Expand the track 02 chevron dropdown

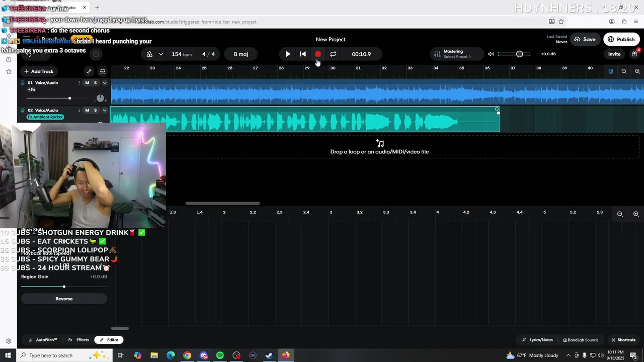pyautogui.click(x=105, y=110)
